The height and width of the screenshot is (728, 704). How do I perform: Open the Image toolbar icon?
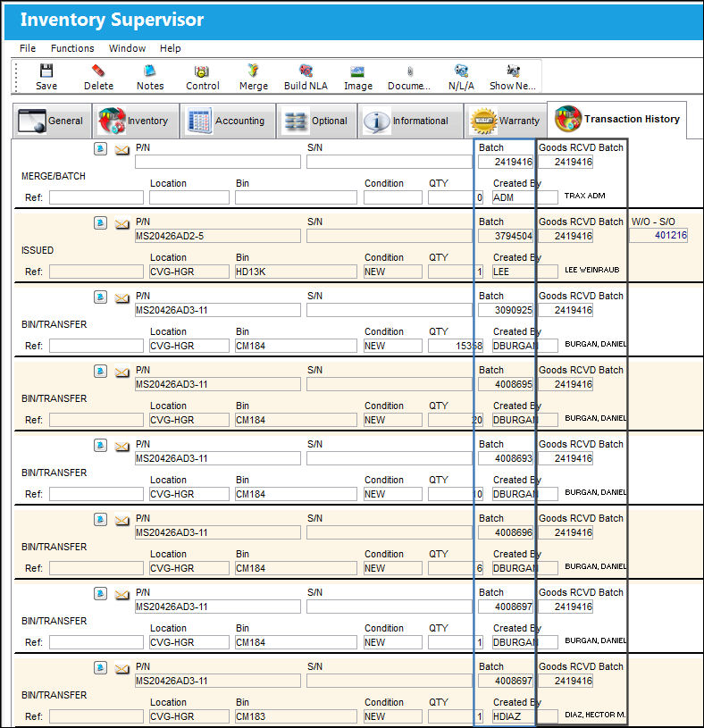click(x=358, y=77)
